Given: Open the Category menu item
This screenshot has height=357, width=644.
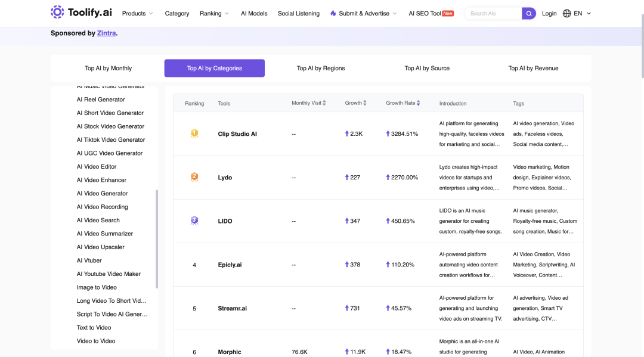Looking at the screenshot, I should click(177, 14).
